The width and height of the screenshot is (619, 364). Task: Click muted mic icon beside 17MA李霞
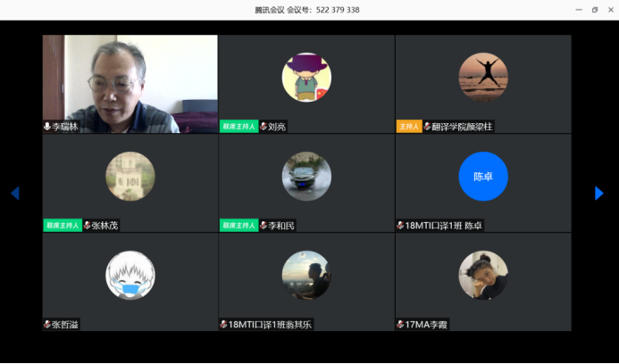coord(400,324)
